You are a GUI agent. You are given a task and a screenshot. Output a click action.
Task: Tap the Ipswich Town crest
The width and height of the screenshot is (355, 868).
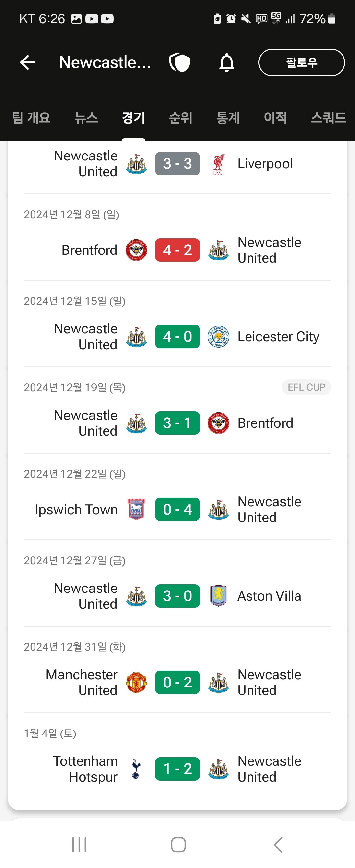coord(136,510)
